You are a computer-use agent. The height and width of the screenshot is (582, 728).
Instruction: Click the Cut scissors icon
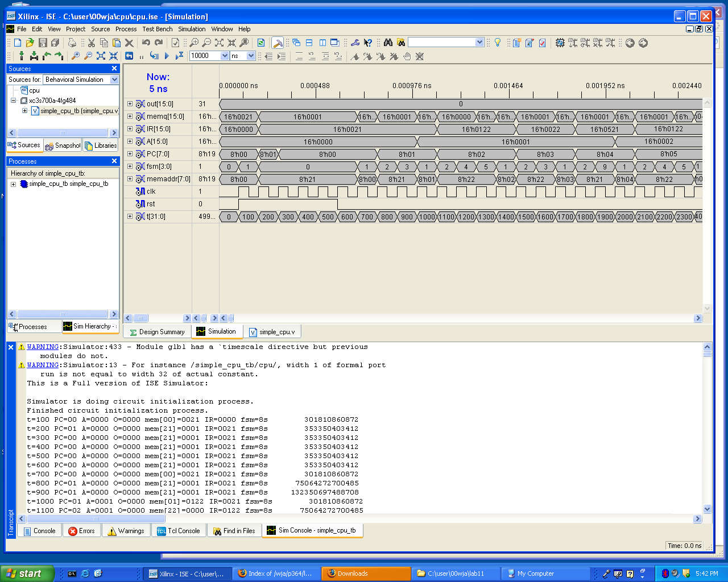point(91,43)
